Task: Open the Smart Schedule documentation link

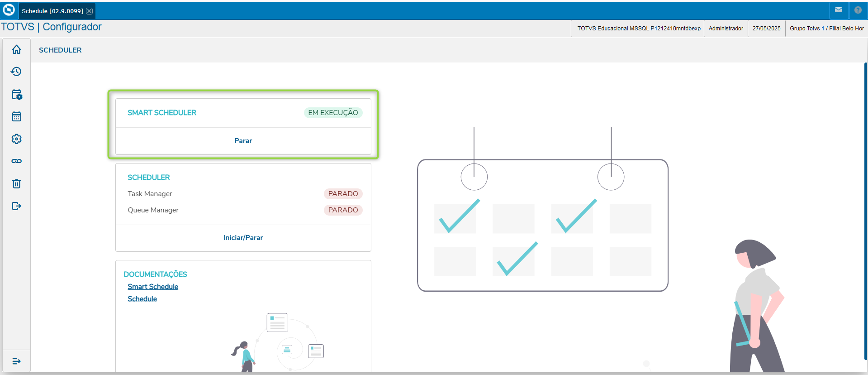Action: 153,287
